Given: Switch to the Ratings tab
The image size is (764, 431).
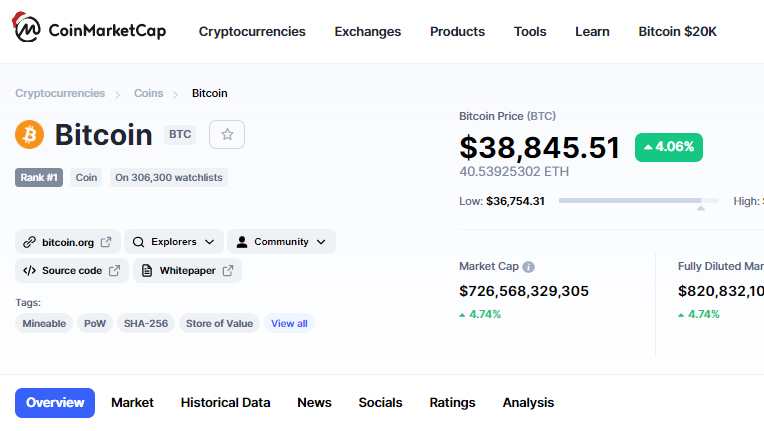Looking at the screenshot, I should 452,403.
